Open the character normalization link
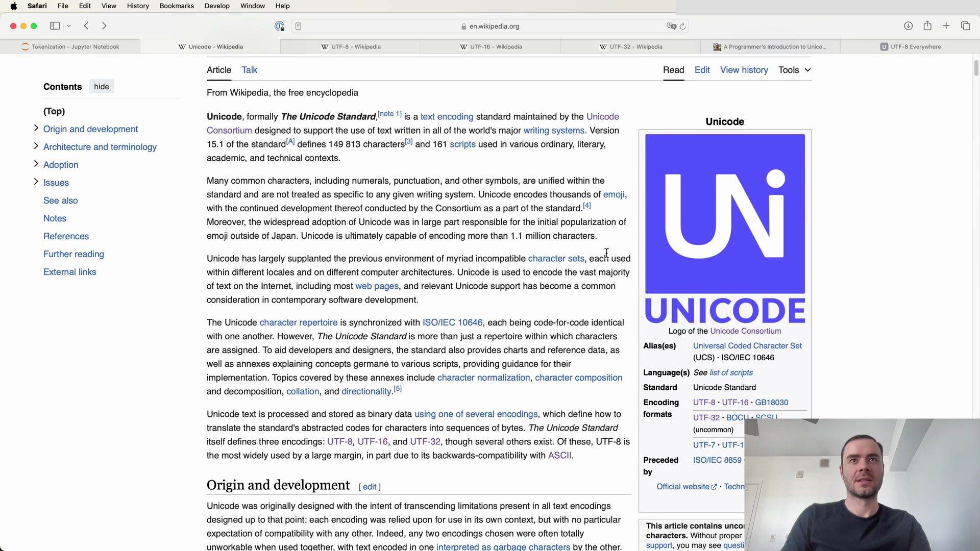Viewport: 980px width, 551px height. [x=483, y=378]
